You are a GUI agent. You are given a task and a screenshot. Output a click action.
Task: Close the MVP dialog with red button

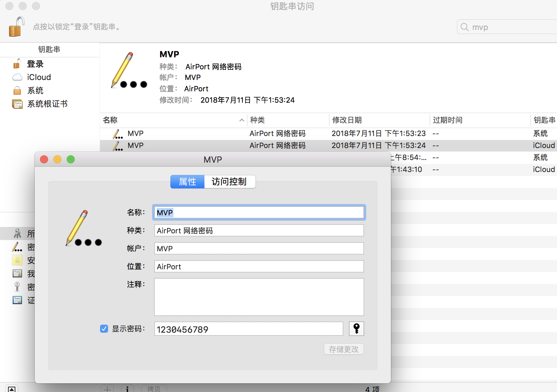44,159
